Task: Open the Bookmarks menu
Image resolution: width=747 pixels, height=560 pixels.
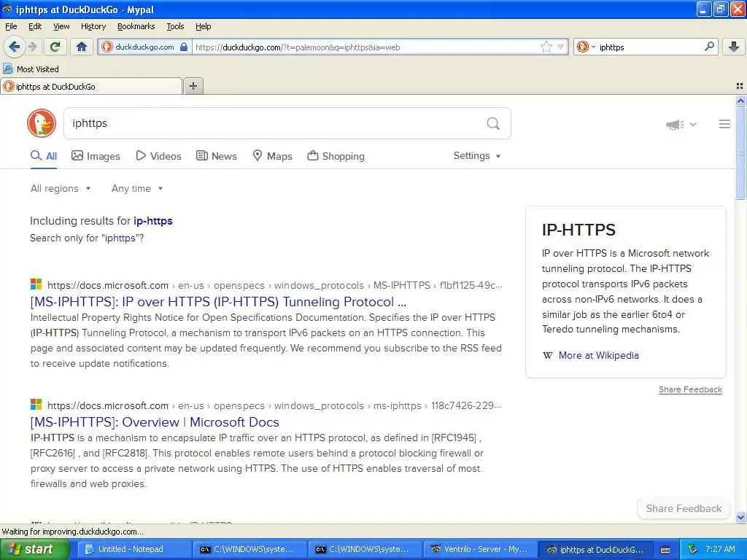Action: (x=136, y=26)
